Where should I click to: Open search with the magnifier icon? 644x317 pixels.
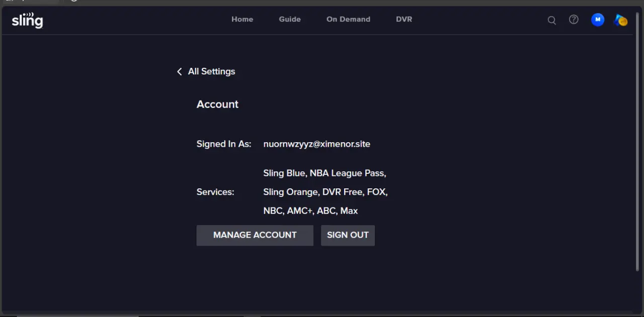coord(552,20)
